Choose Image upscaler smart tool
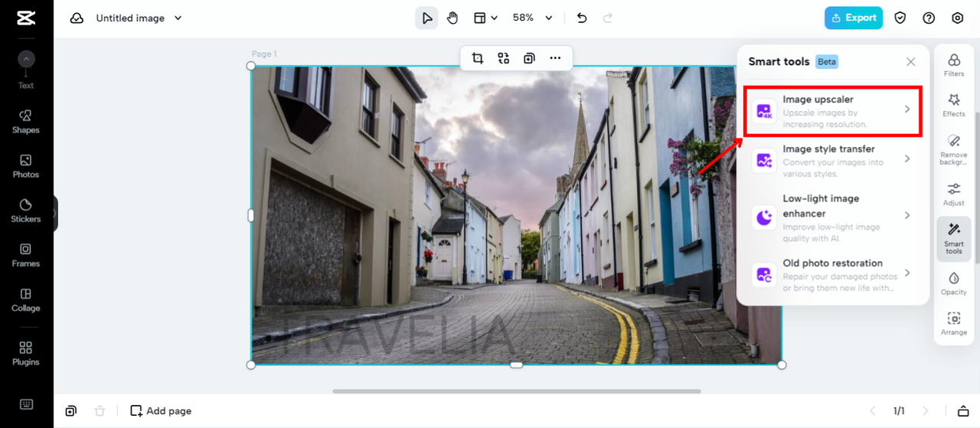 coord(832,111)
